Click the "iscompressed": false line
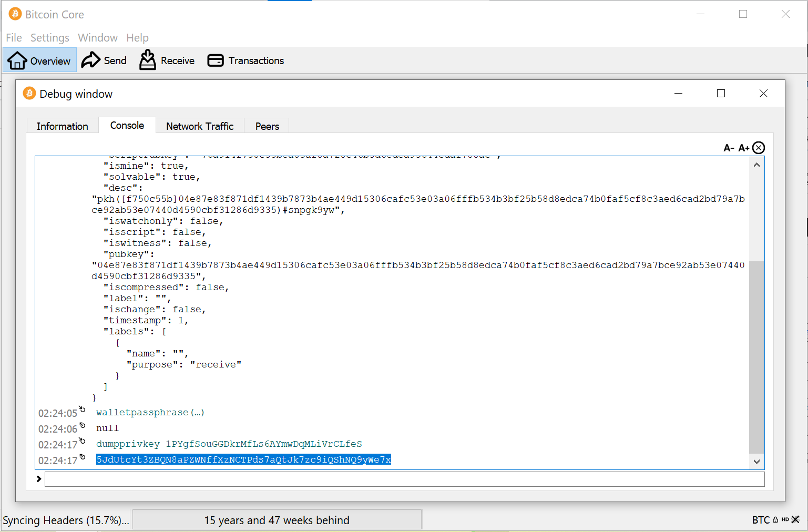 [x=166, y=288]
